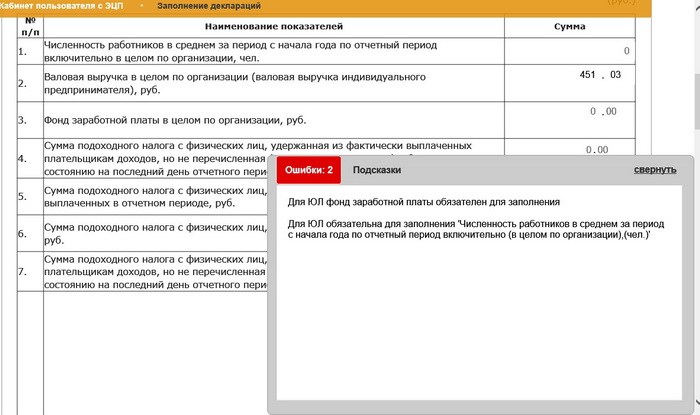Select the error about Численность работников
The width and height of the screenshot is (700, 415).
(x=476, y=229)
